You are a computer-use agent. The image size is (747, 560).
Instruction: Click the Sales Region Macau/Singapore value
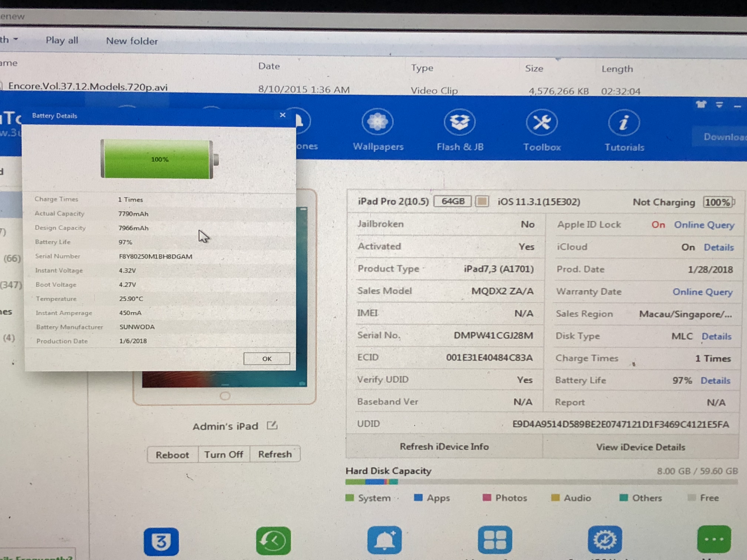click(685, 314)
